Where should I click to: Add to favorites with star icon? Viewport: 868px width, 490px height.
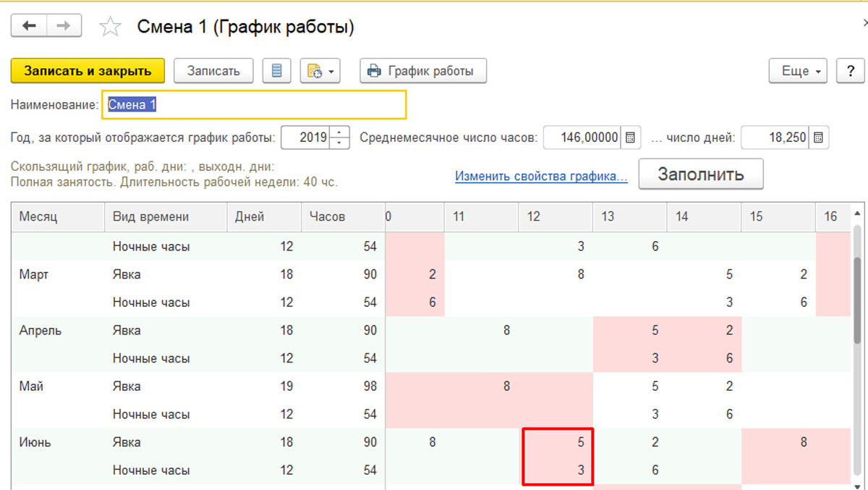click(110, 28)
